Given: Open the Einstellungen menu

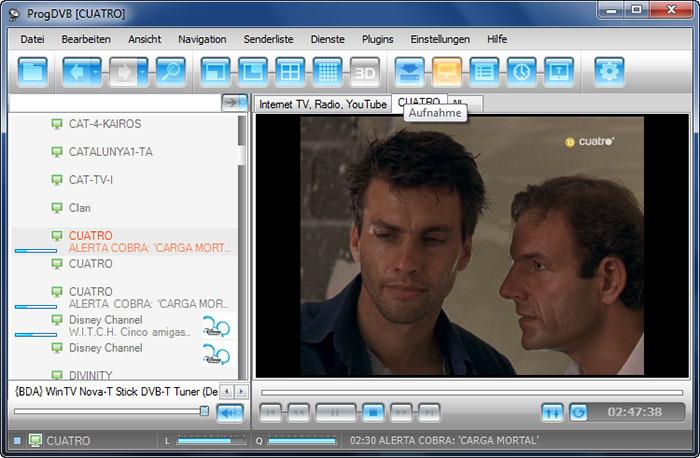Looking at the screenshot, I should (440, 39).
